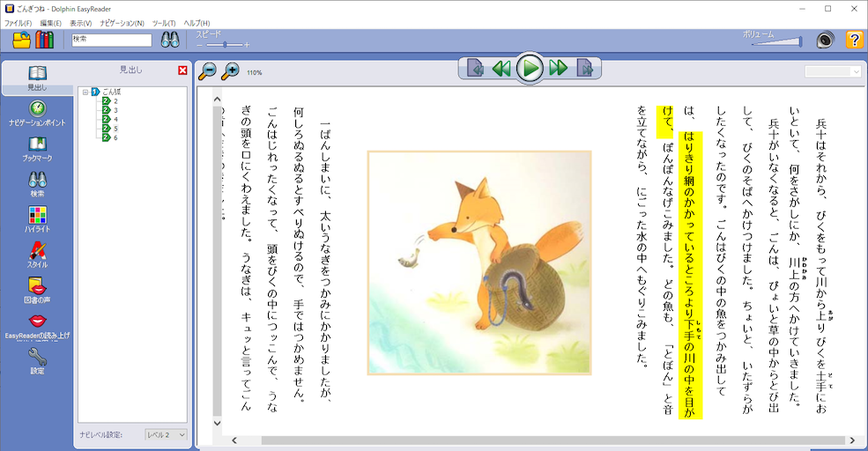
Task: Open the ブックマーク bookmarks panel
Action: click(x=37, y=149)
